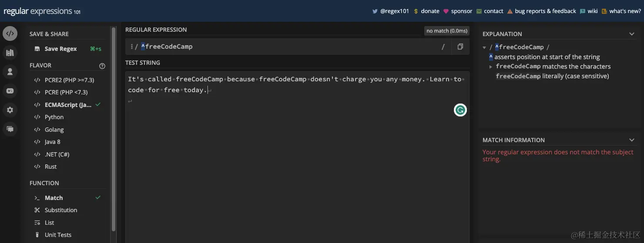Open bug reports & feedback link

click(x=545, y=11)
